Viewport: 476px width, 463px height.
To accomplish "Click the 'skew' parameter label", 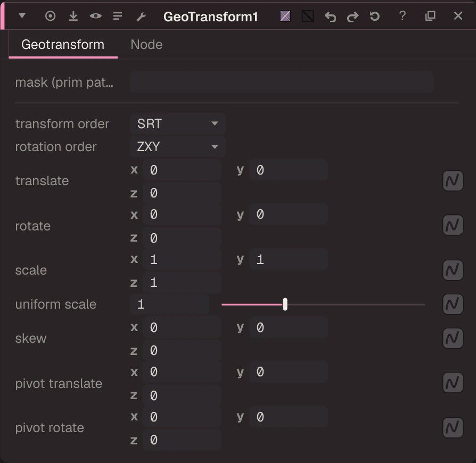I will click(x=31, y=338).
